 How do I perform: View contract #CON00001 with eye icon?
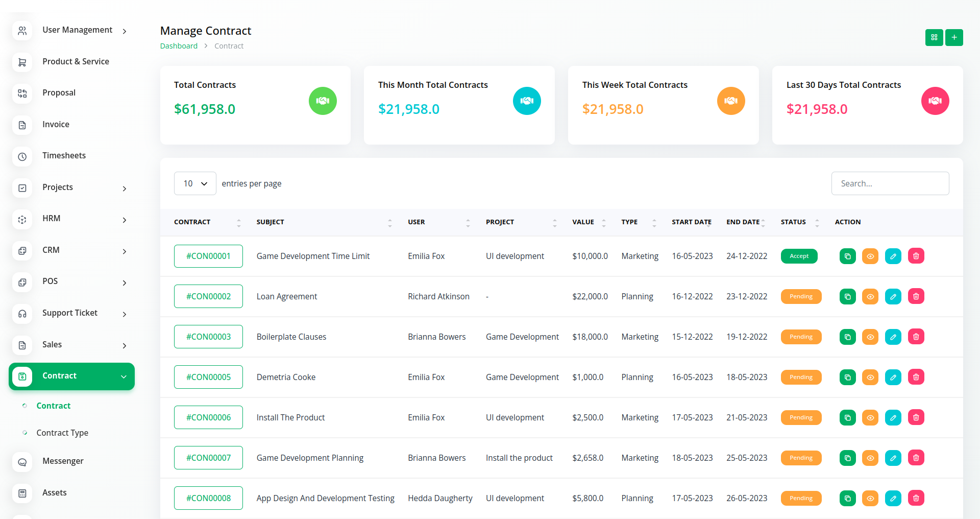(x=870, y=256)
